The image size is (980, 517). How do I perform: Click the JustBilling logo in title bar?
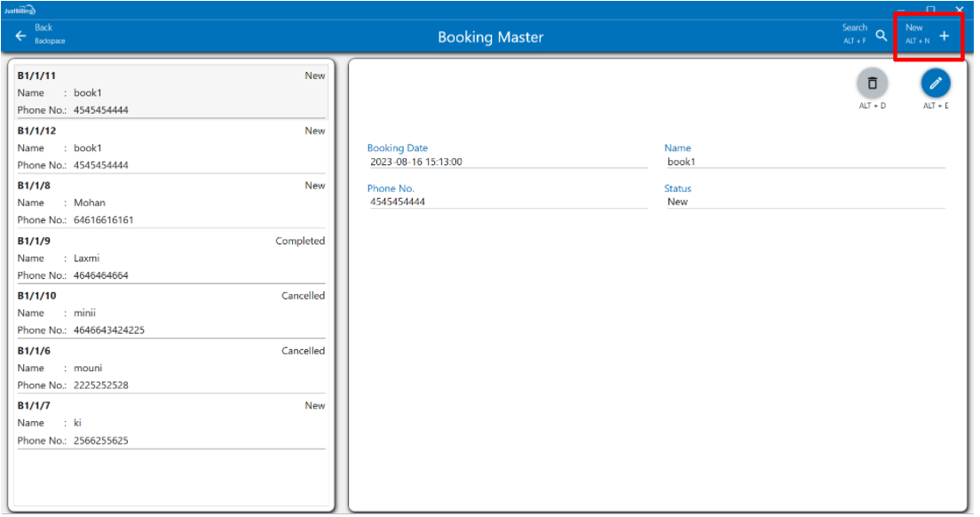(x=18, y=10)
